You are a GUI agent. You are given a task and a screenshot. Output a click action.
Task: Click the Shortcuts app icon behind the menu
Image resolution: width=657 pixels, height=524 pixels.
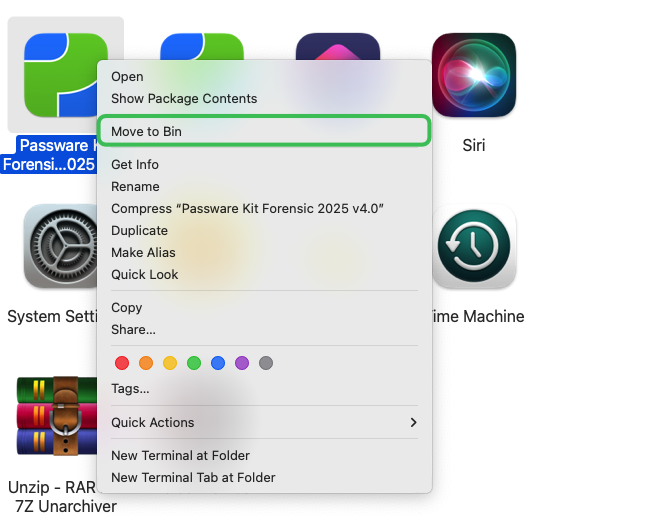pyautogui.click(x=338, y=46)
